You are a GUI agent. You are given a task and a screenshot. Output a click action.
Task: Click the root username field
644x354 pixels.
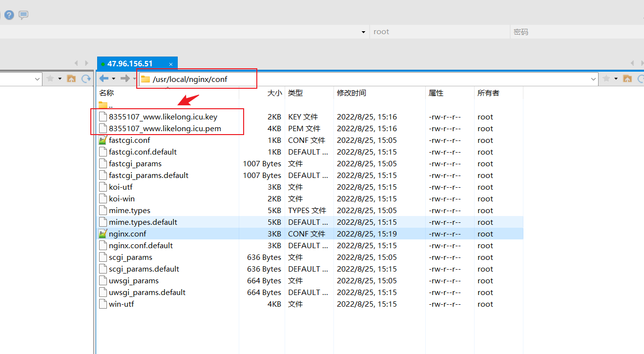point(439,32)
